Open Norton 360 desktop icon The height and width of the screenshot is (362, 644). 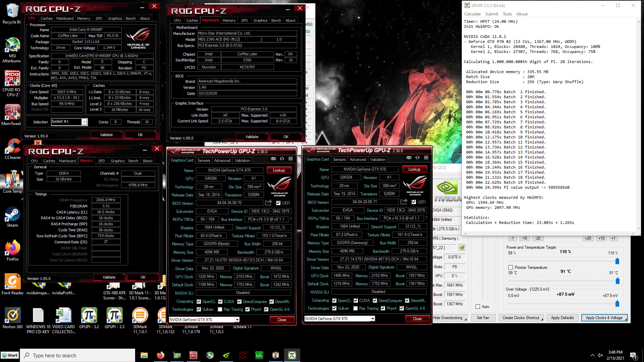pos(13,318)
